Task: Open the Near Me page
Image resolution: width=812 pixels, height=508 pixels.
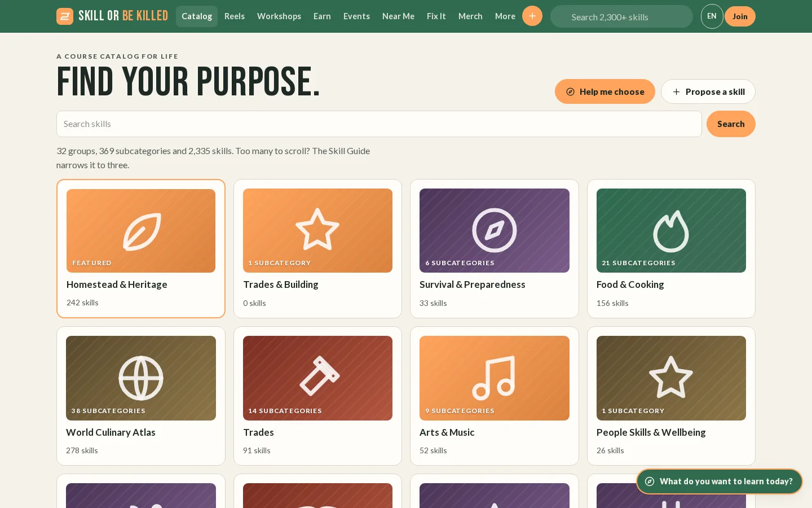Action: point(398,16)
